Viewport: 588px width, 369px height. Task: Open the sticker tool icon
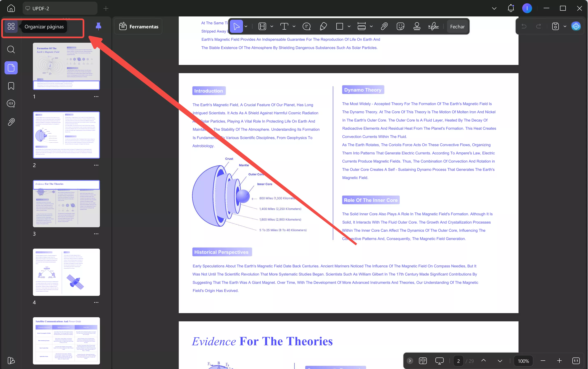click(400, 26)
